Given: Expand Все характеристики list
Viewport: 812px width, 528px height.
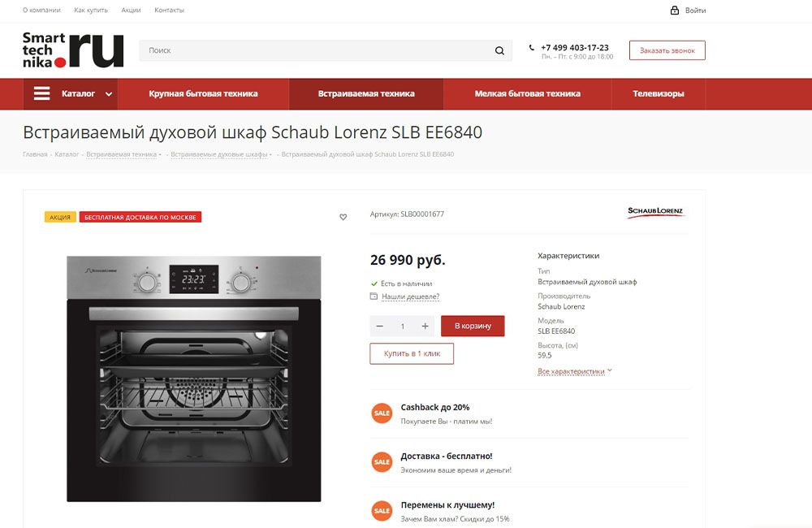Looking at the screenshot, I should pos(574,371).
